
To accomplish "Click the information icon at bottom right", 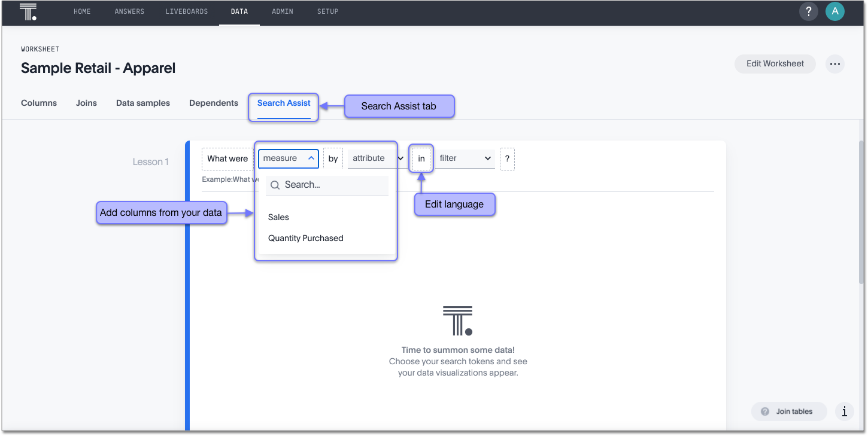I will pos(844,411).
